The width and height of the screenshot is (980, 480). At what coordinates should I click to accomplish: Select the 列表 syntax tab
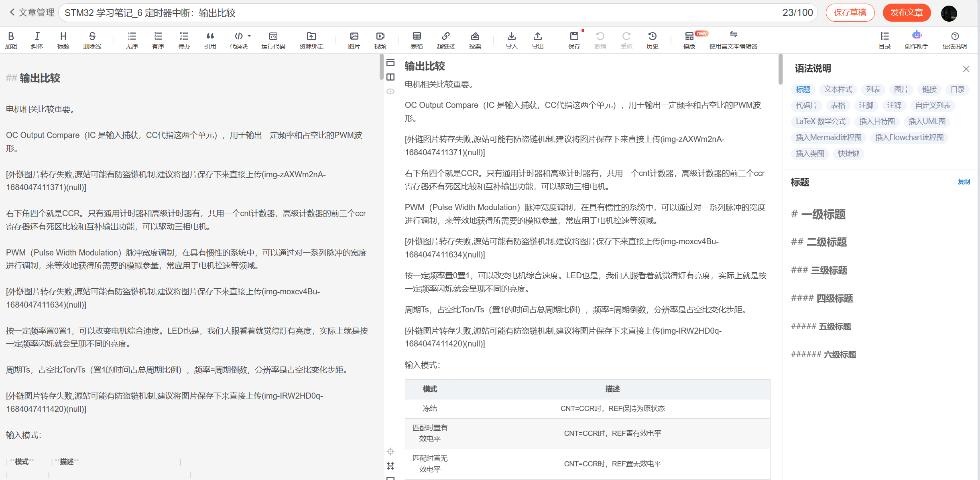[873, 89]
